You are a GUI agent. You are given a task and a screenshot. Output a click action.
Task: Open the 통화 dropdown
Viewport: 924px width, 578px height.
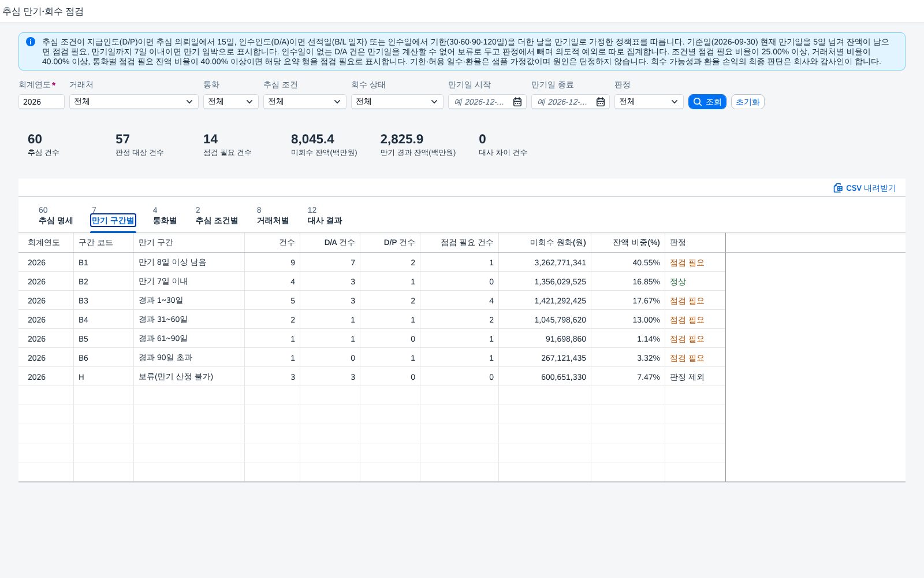249,102
